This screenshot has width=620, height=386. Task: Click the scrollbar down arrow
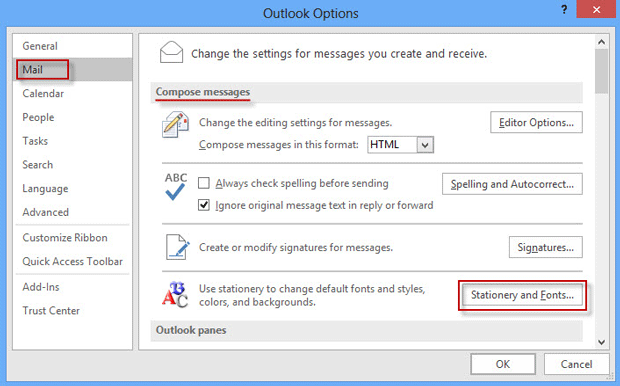(601, 342)
